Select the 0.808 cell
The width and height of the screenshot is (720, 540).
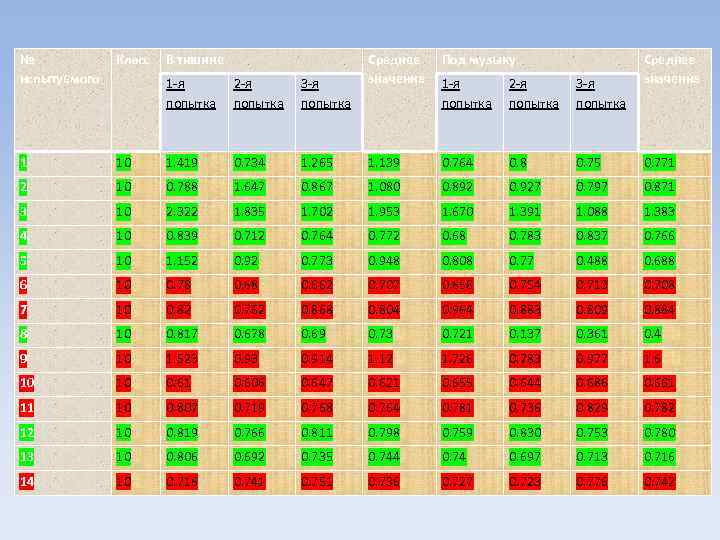(x=457, y=261)
